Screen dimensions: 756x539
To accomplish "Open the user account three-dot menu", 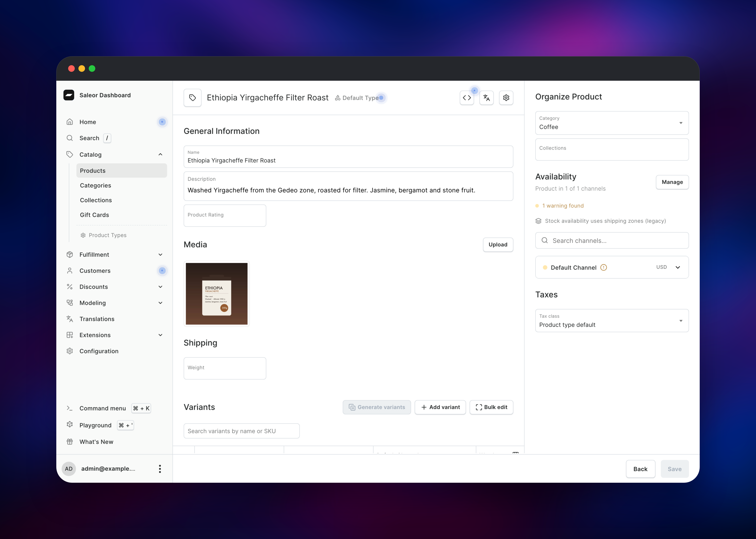I will pyautogui.click(x=160, y=469).
